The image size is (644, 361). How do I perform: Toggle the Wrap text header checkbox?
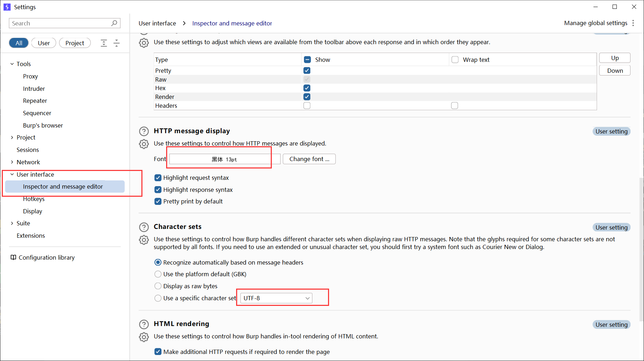coord(455,60)
